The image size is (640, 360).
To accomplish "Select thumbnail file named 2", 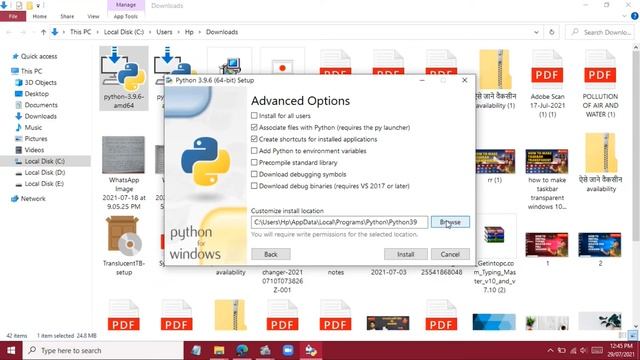I will click(x=600, y=249).
